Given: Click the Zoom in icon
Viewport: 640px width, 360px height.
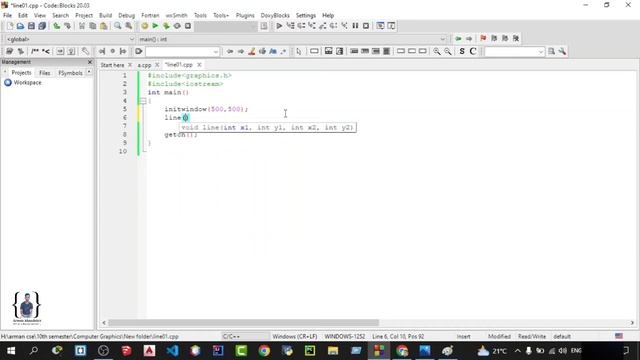Looking at the screenshot, I should coord(437,51).
